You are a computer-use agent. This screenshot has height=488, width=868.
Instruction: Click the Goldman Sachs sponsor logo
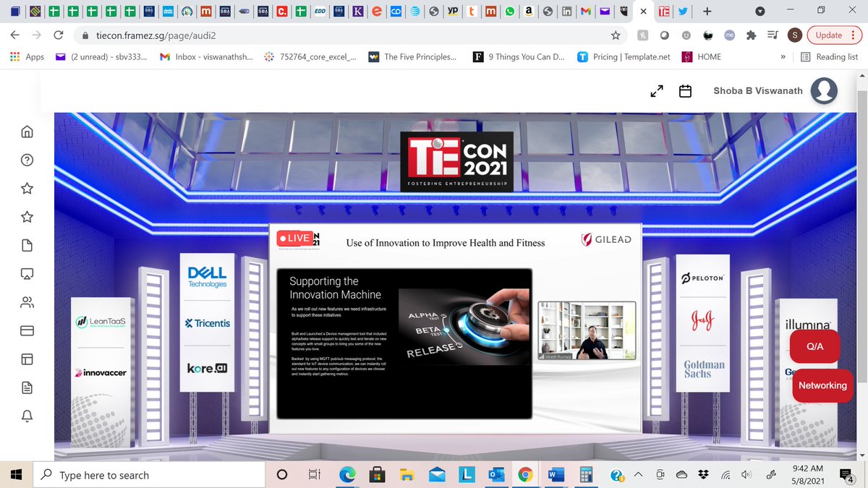(x=704, y=369)
